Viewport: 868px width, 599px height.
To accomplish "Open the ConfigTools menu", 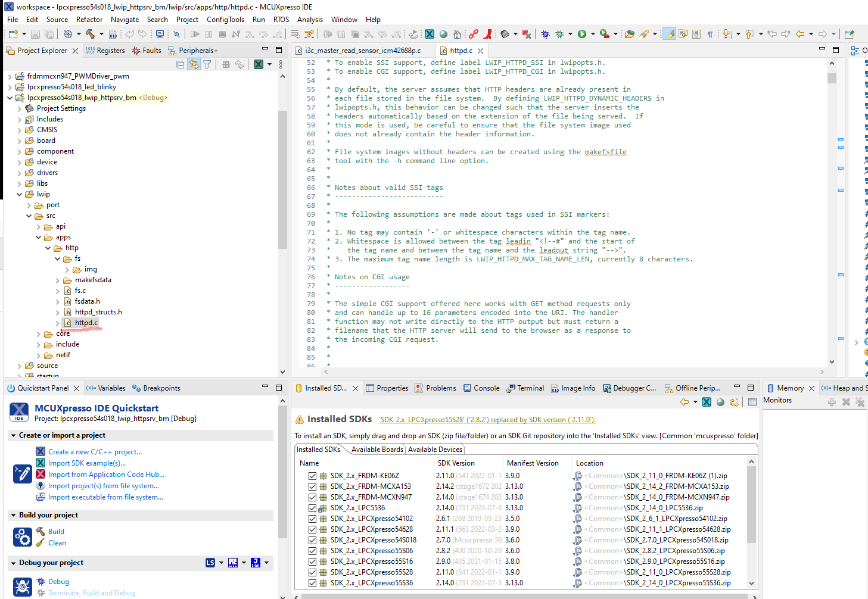I will pos(225,20).
